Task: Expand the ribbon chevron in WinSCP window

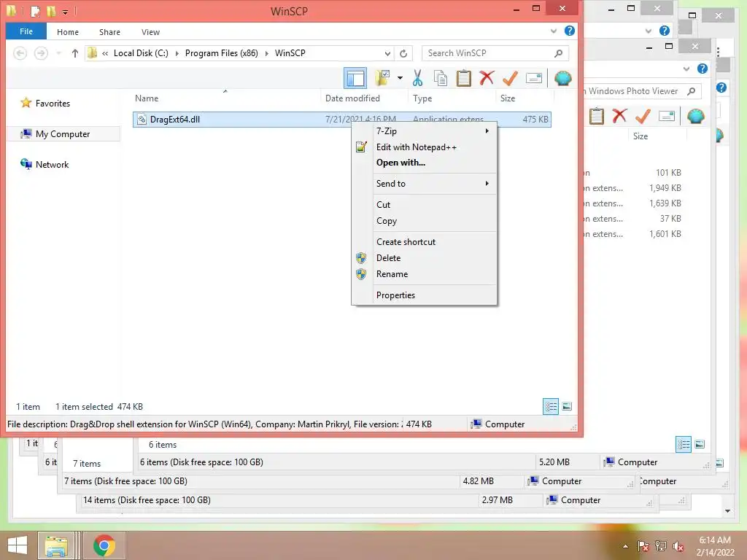Action: coord(553,31)
